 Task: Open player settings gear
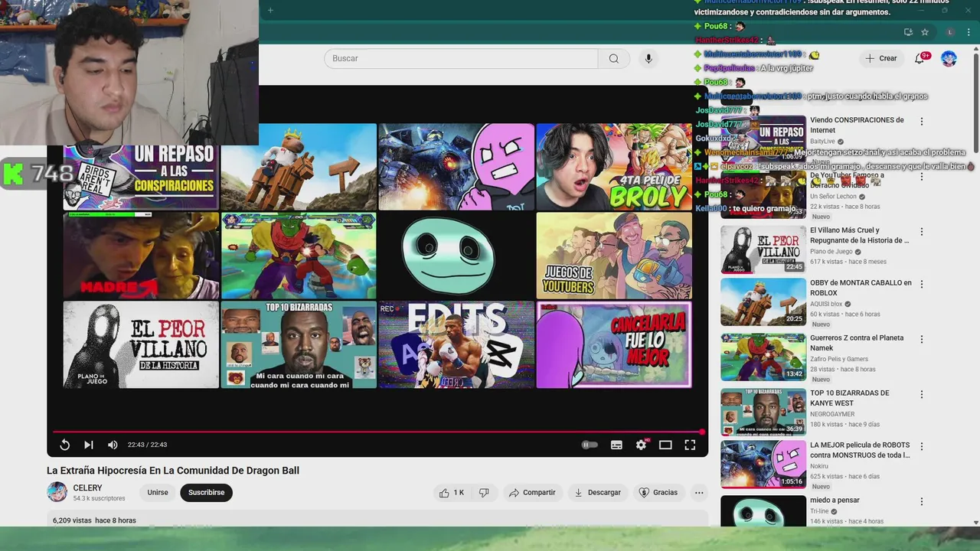[x=642, y=445]
